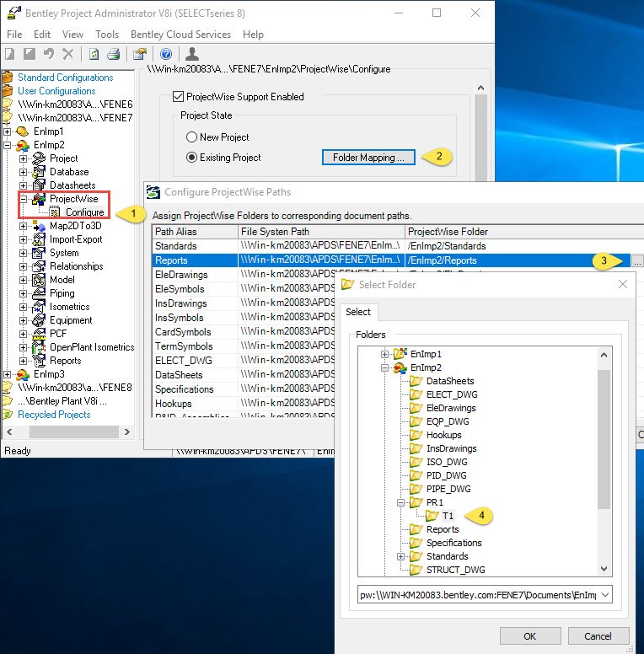This screenshot has width=644, height=654.
Task: Click the Save toolbar icon
Action: pyautogui.click(x=30, y=54)
